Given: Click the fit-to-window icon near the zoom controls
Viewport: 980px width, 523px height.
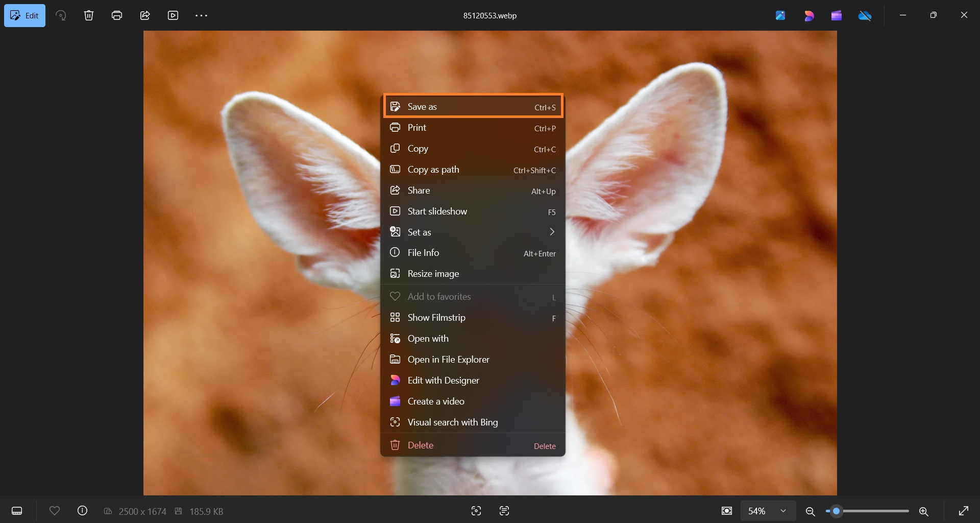Looking at the screenshot, I should (x=727, y=511).
